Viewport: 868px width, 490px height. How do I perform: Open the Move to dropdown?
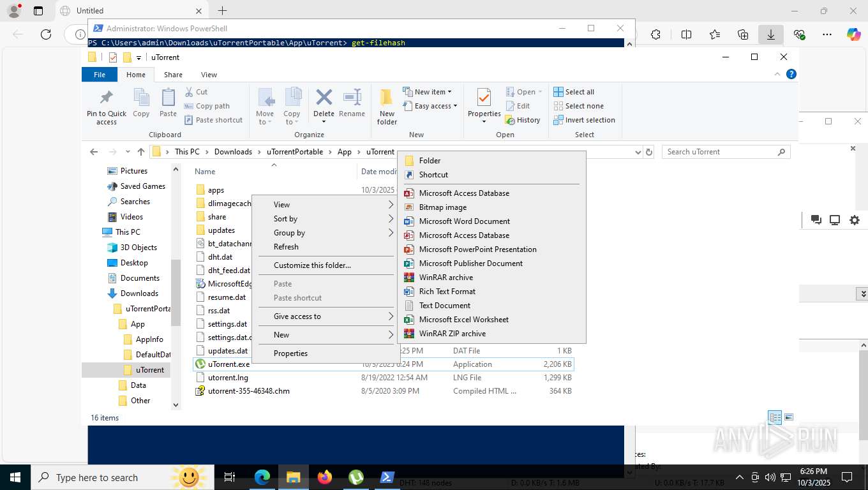[x=265, y=106]
